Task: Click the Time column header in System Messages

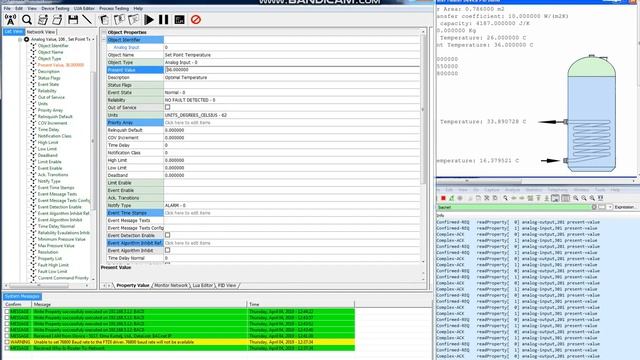Action: (x=301, y=304)
